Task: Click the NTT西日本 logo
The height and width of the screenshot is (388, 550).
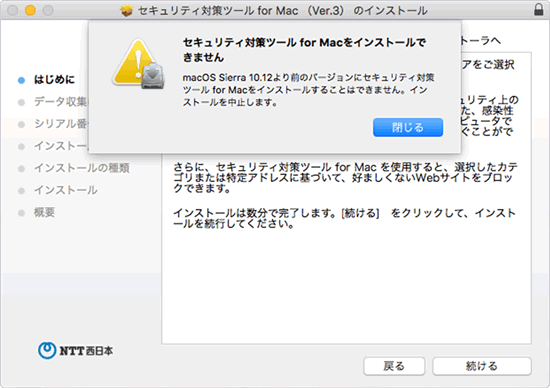Action: (x=75, y=350)
